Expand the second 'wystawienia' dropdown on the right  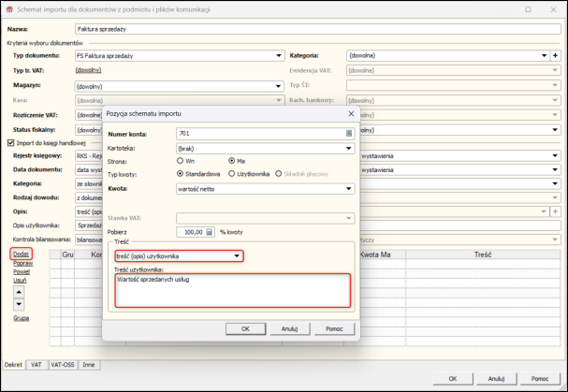tap(555, 170)
